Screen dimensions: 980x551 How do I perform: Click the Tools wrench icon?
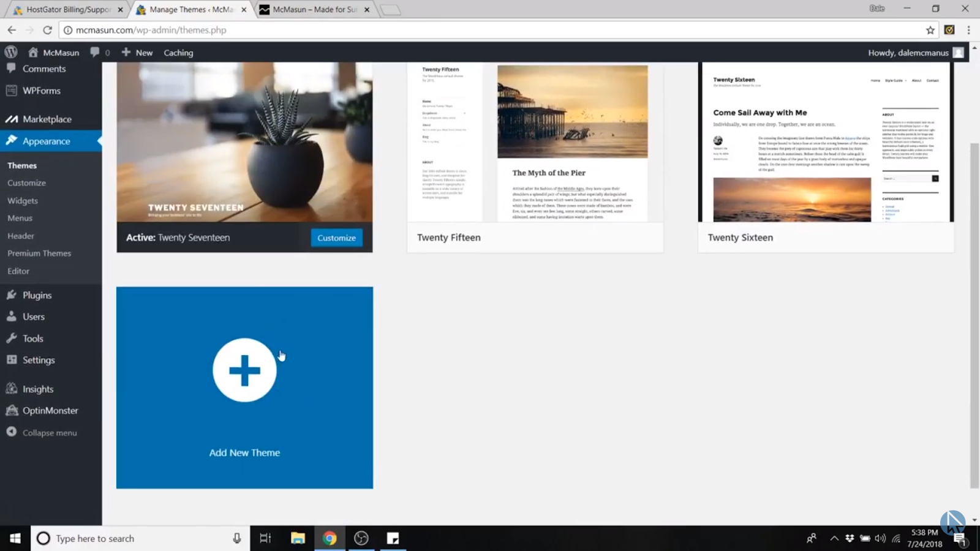[11, 339]
